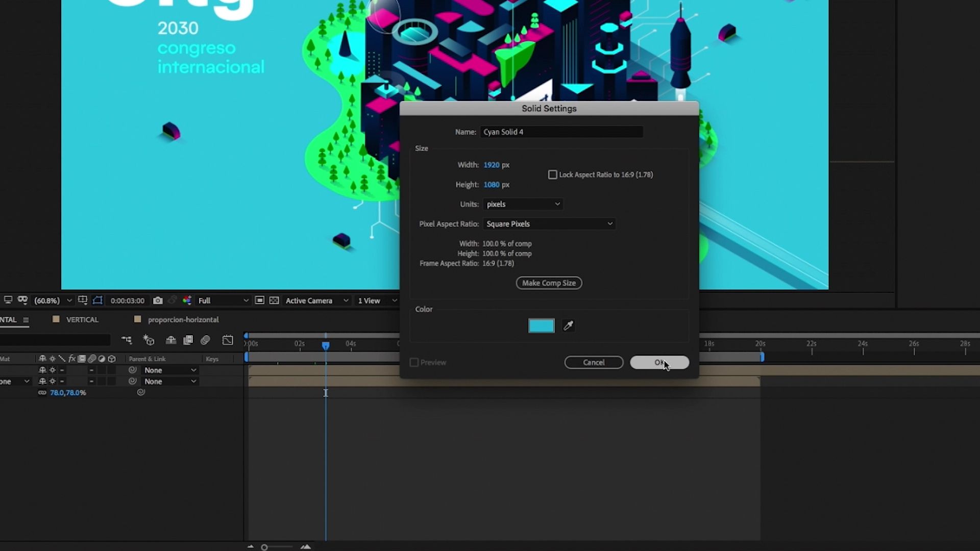Toggle the Region of Interest icon
The width and height of the screenshot is (980, 551).
pyautogui.click(x=259, y=300)
